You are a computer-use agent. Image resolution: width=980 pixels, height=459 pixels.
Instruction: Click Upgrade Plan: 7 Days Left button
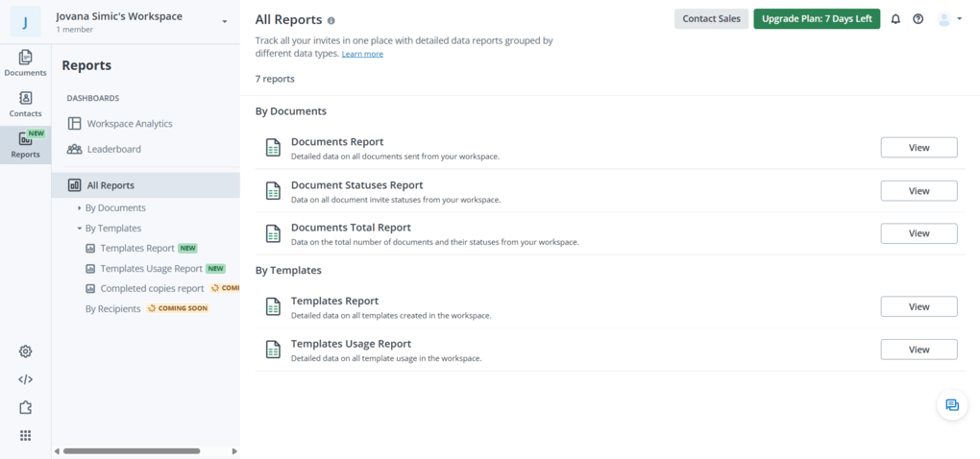[x=817, y=19]
